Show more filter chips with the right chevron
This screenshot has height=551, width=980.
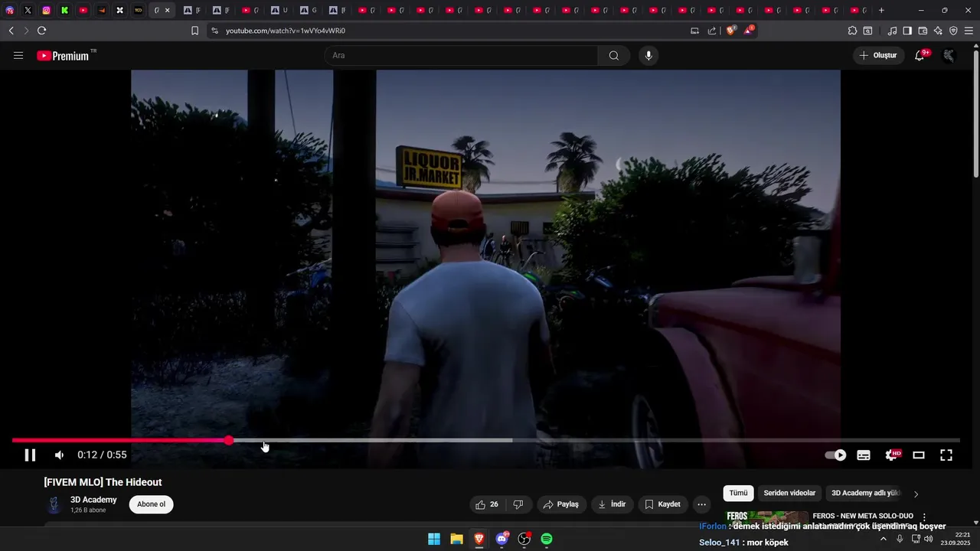916,494
